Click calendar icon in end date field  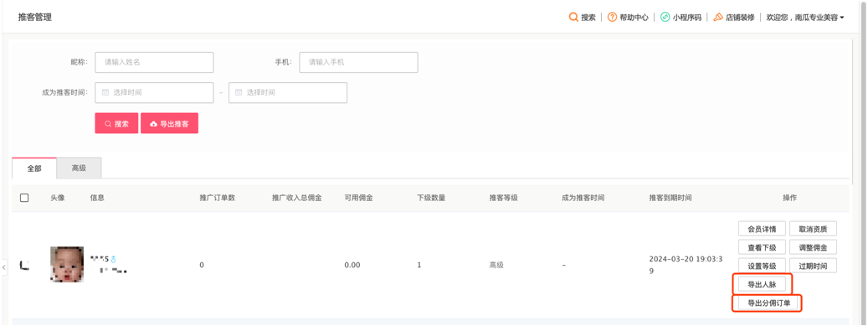tap(239, 92)
